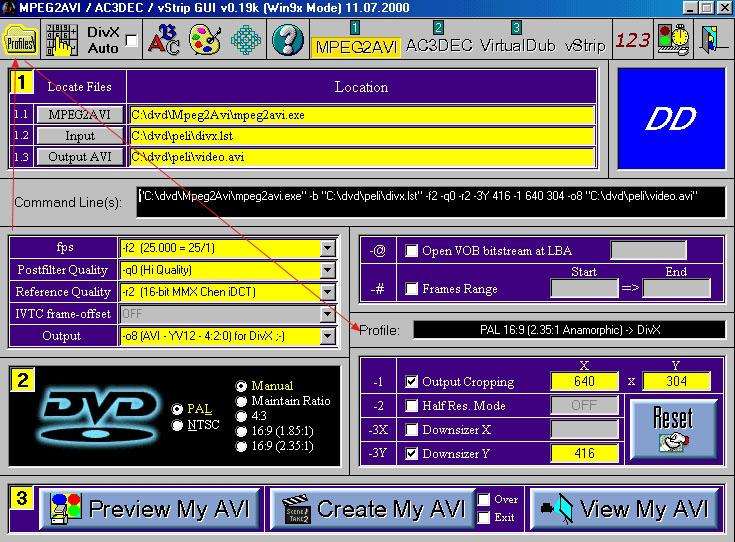Click the exit door icon

click(712, 40)
